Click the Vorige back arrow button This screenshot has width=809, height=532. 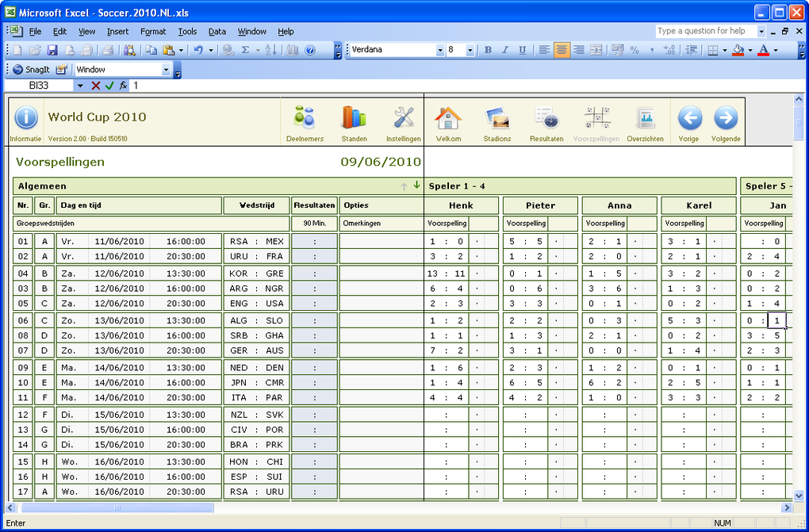(x=689, y=118)
